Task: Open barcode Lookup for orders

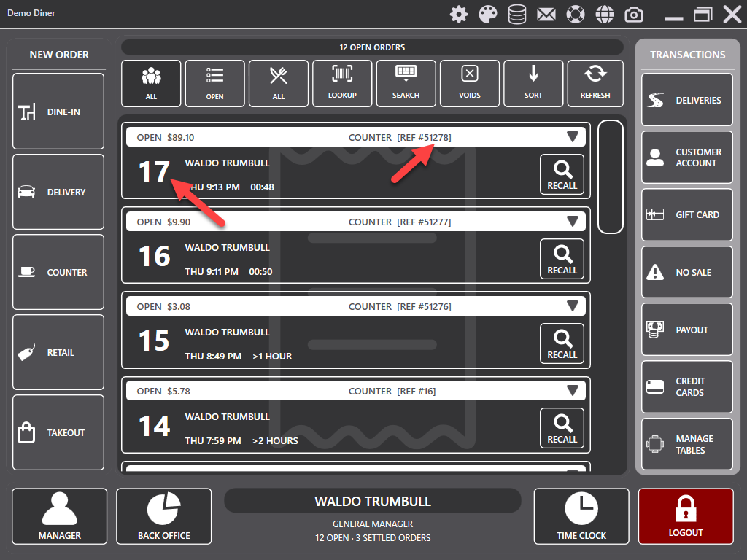Action: click(342, 82)
